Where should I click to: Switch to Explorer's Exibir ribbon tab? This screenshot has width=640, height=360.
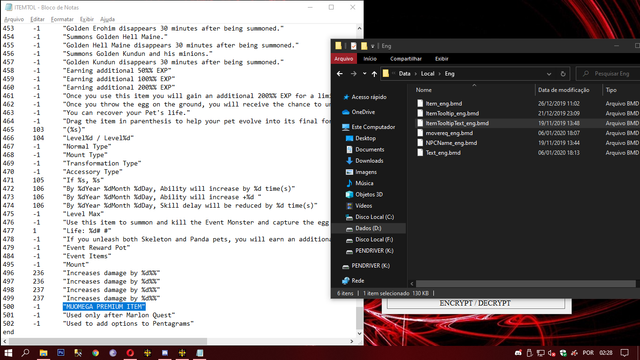tap(441, 59)
